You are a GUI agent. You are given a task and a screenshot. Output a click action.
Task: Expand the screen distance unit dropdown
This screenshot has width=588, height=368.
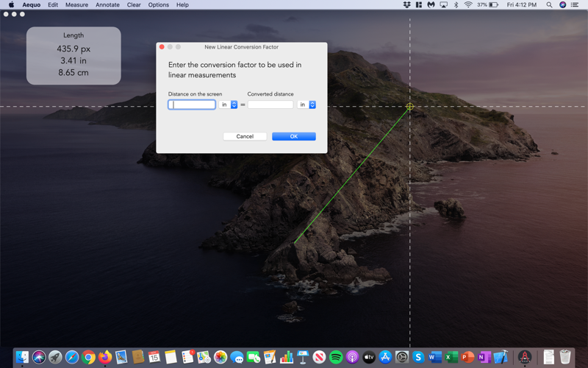click(229, 105)
